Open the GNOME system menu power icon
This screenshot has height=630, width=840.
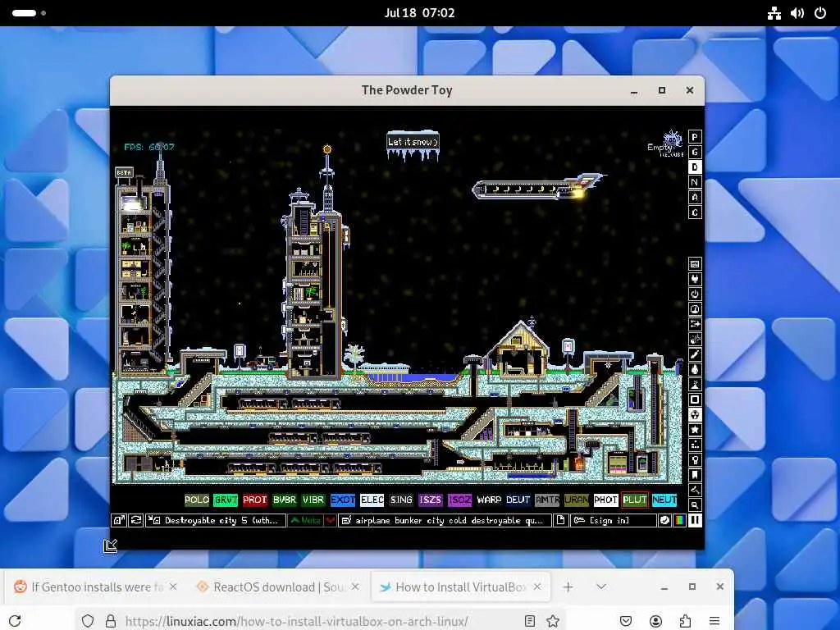[x=820, y=13]
